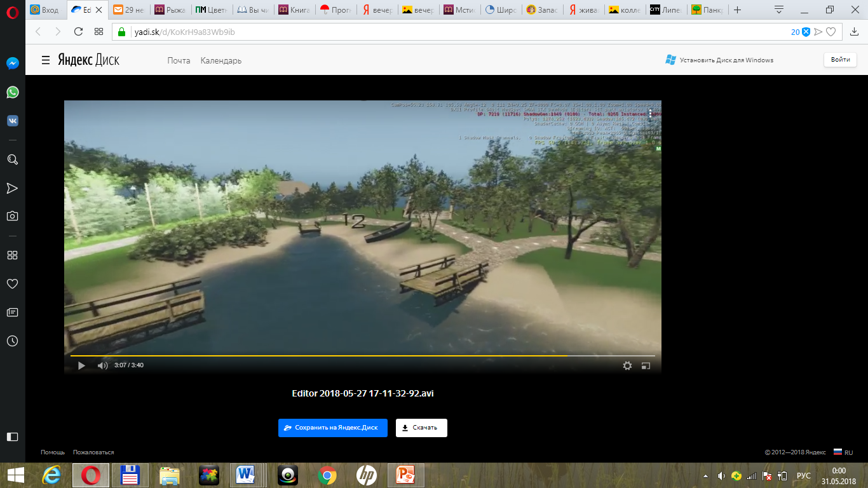Open History clock icon in sidebar
This screenshot has width=868, height=488.
point(12,341)
